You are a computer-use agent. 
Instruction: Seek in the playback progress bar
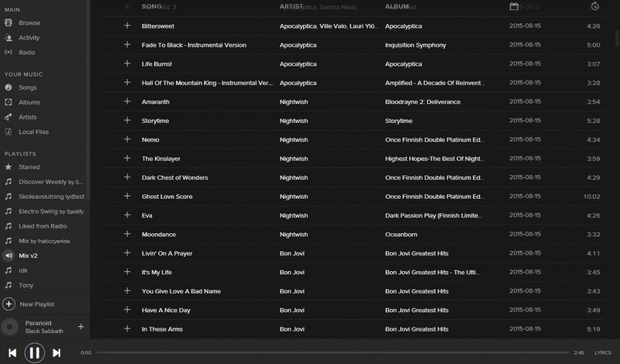[x=332, y=352]
